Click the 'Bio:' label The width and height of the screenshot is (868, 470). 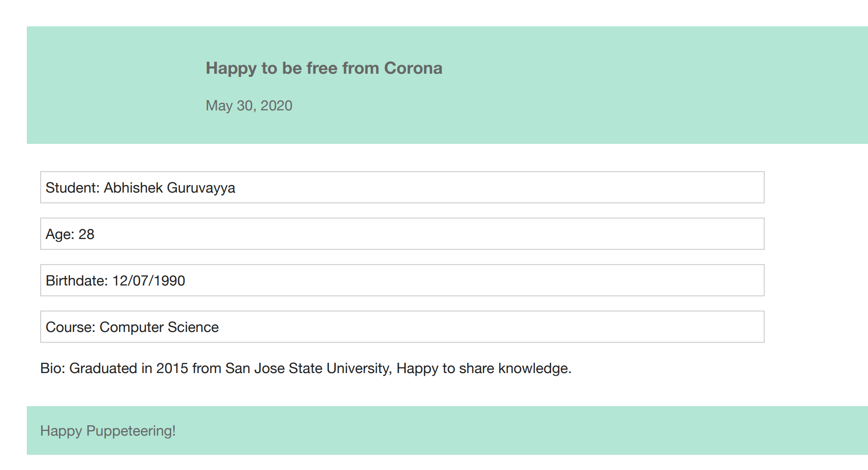(53, 369)
